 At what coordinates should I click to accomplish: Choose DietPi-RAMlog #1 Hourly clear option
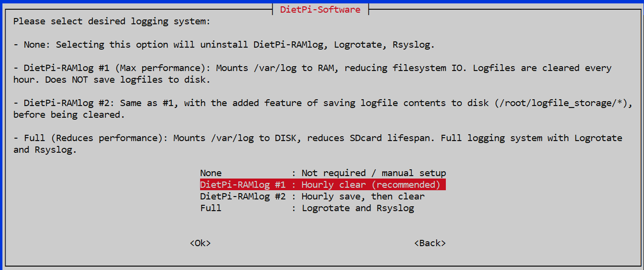[322, 185]
